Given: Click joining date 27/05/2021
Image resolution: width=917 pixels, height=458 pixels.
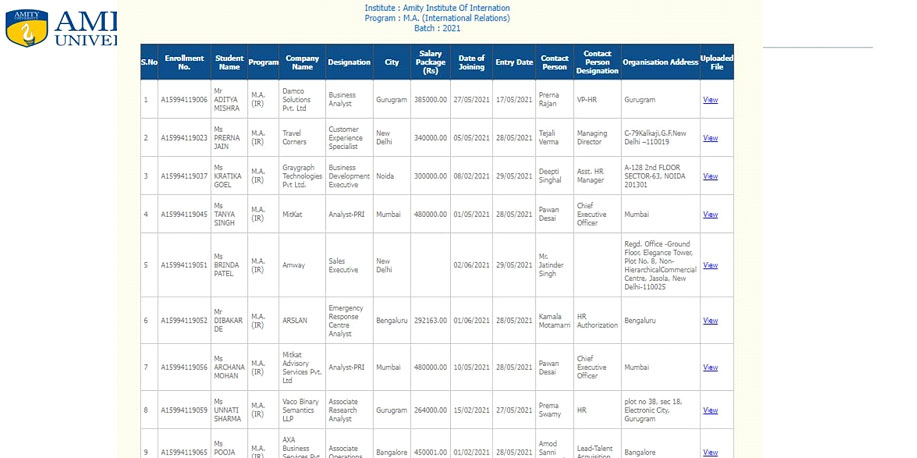Looking at the screenshot, I should coord(471,100).
